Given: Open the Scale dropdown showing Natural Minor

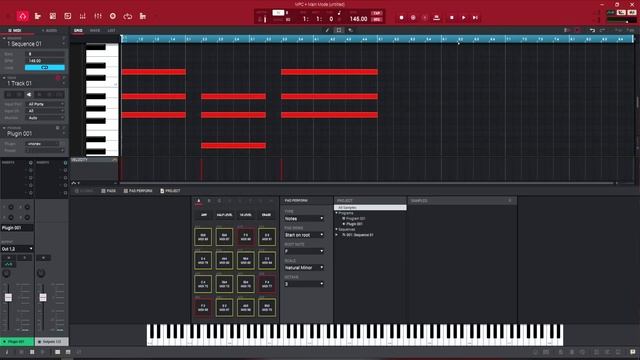Looking at the screenshot, I should coord(304,267).
